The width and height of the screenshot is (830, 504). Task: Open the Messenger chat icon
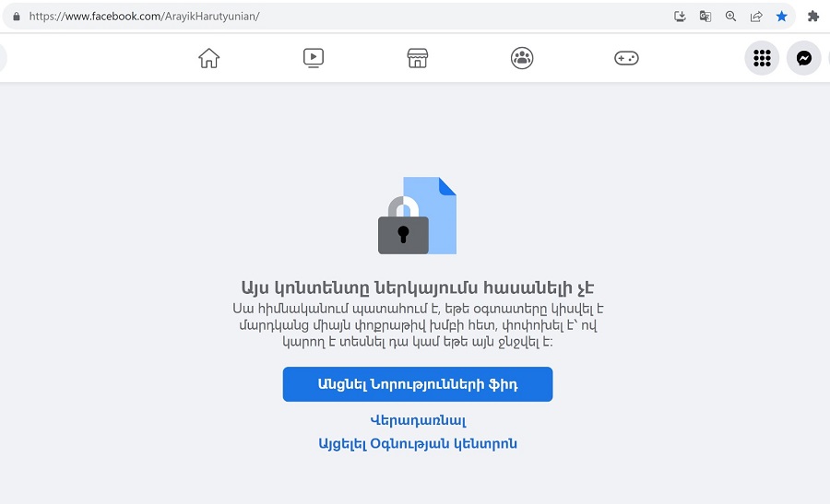click(x=803, y=58)
